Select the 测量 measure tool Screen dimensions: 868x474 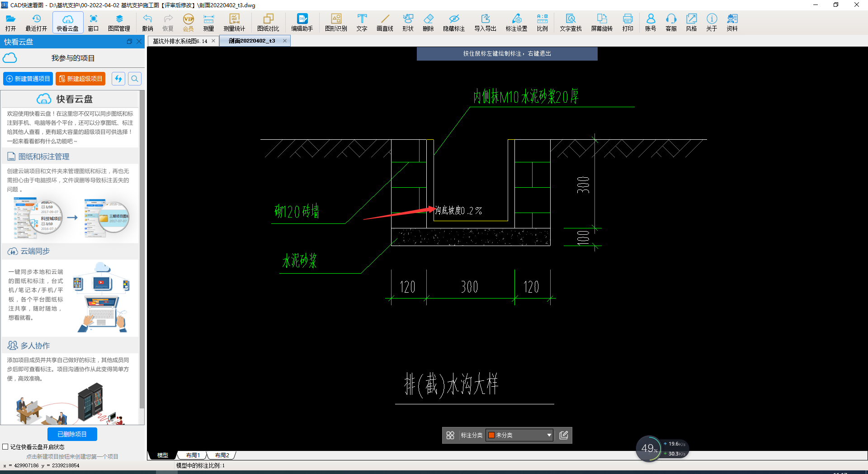(x=208, y=22)
